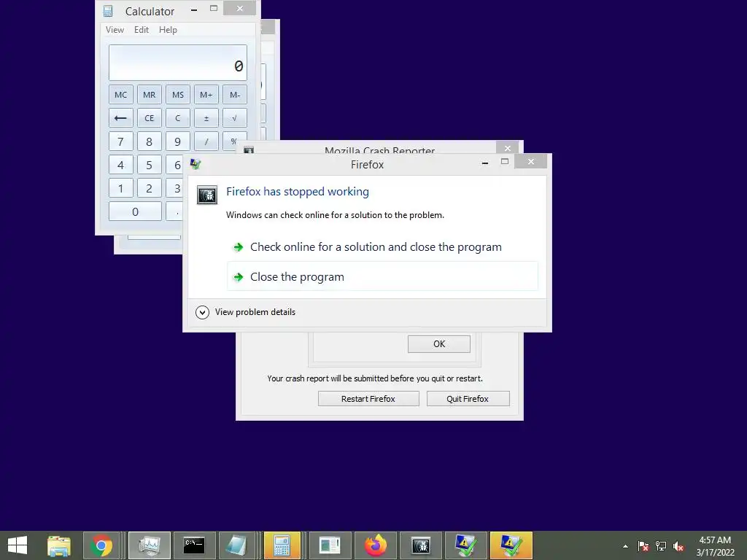Minimize the Calculator window
Viewport: 747px width, 560px height.
[x=194, y=9]
